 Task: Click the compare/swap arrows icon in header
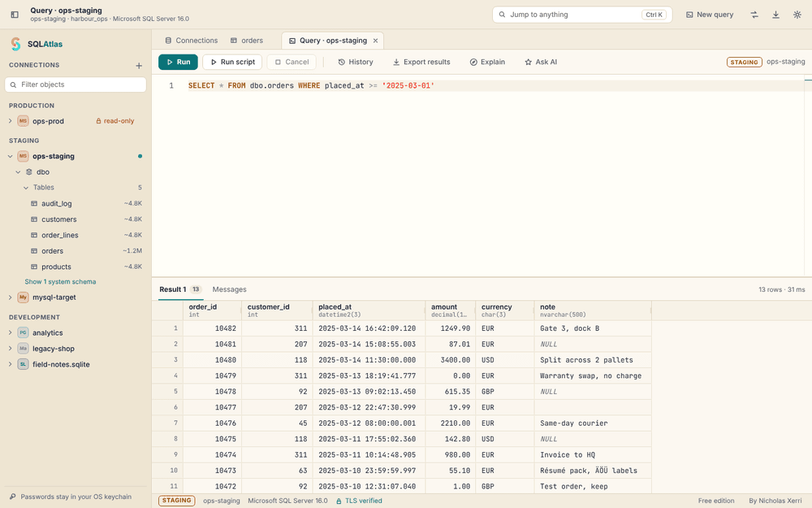(754, 15)
